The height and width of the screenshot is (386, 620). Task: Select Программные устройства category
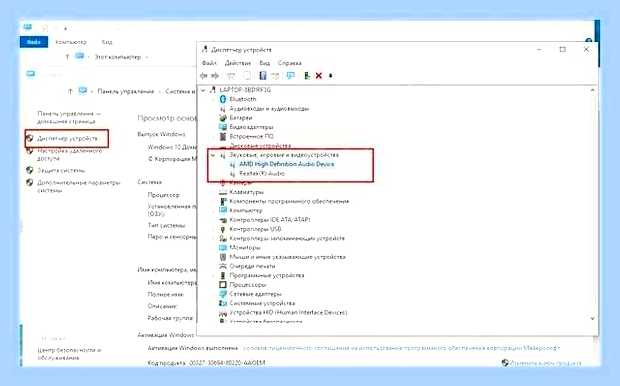pos(267,275)
